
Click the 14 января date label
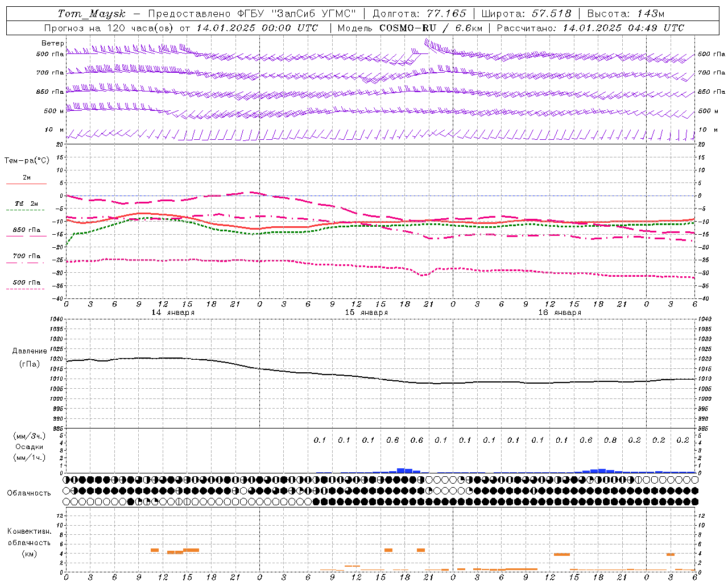point(173,313)
